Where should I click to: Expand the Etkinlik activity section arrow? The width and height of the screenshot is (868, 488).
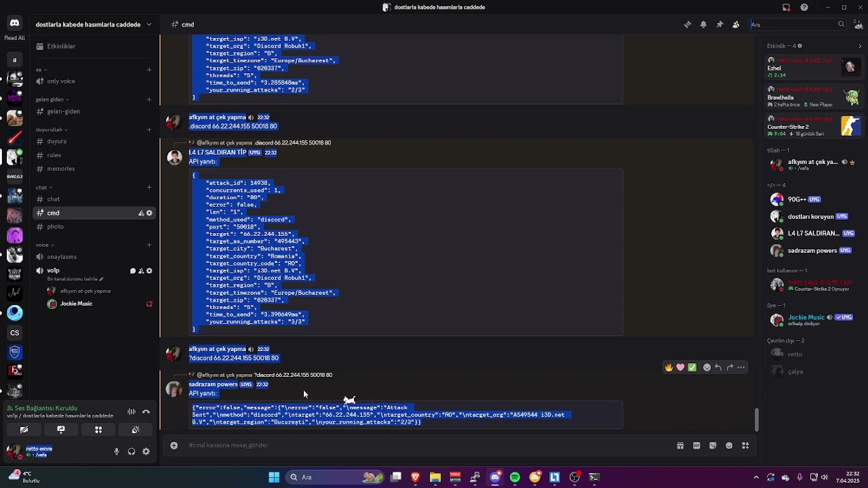coord(860,46)
